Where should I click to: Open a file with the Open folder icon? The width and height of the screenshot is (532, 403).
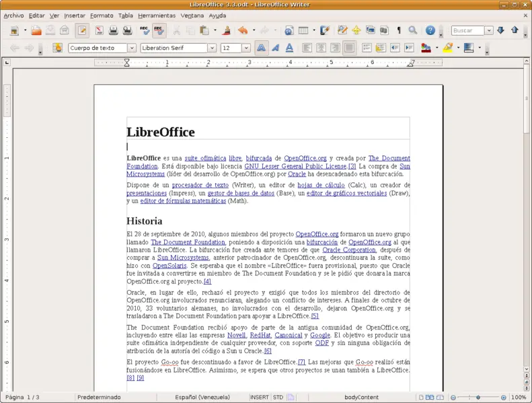pos(36,30)
